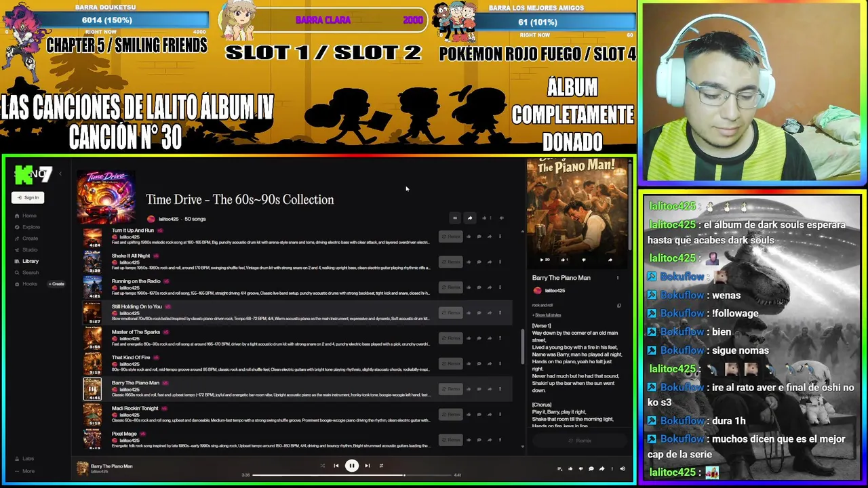Image resolution: width=868 pixels, height=488 pixels.
Task: Like the Still Holding On to You song
Action: (x=469, y=312)
